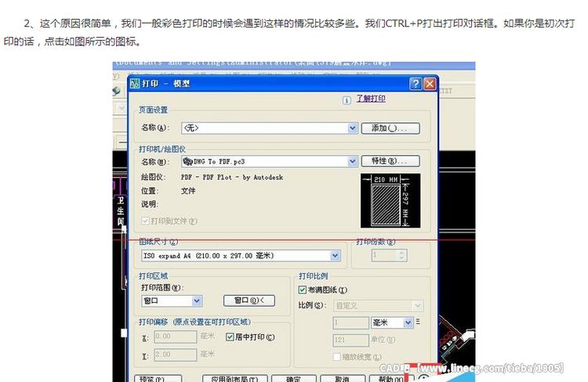This screenshot has height=382, width=588.
Task: Click the X offset field 0.00
Action: coord(176,337)
